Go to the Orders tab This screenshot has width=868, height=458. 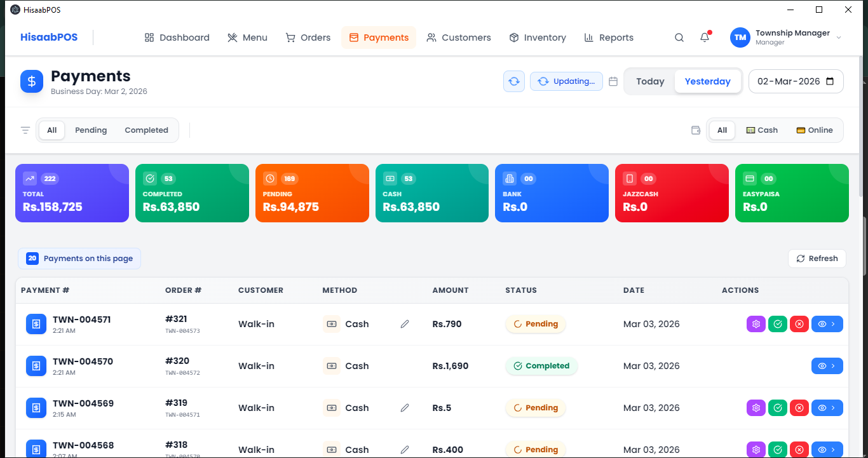pyautogui.click(x=308, y=37)
